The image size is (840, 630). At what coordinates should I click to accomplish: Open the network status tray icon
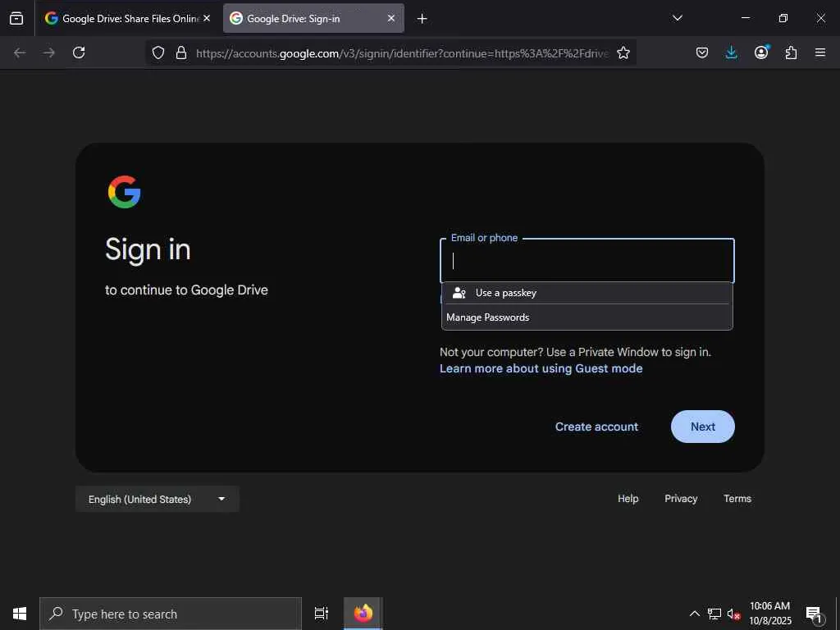714,614
